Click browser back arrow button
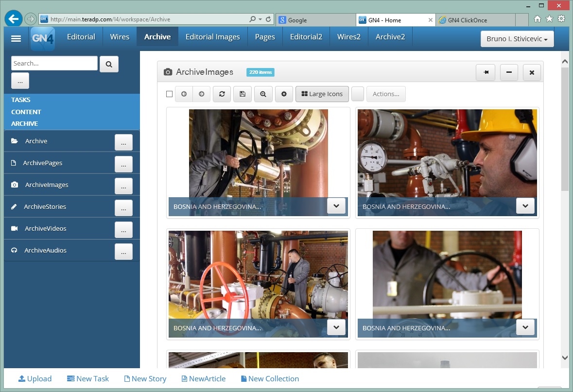Viewport: 573px width, 392px height. pos(14,19)
